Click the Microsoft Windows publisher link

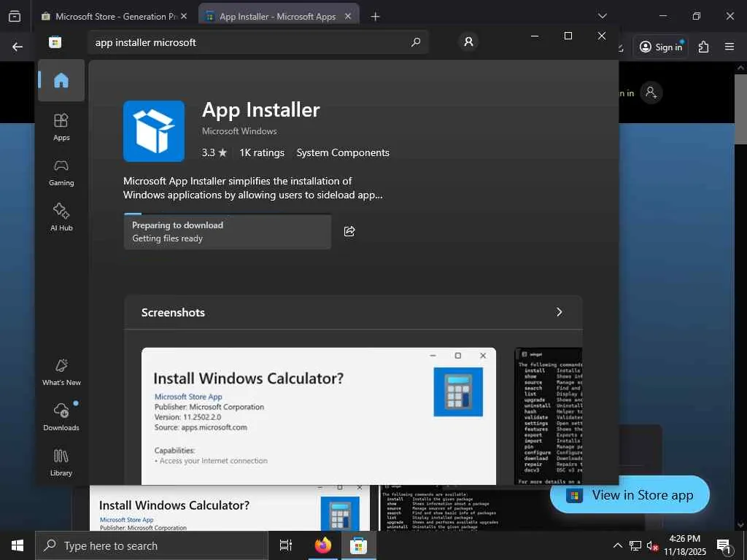(239, 131)
